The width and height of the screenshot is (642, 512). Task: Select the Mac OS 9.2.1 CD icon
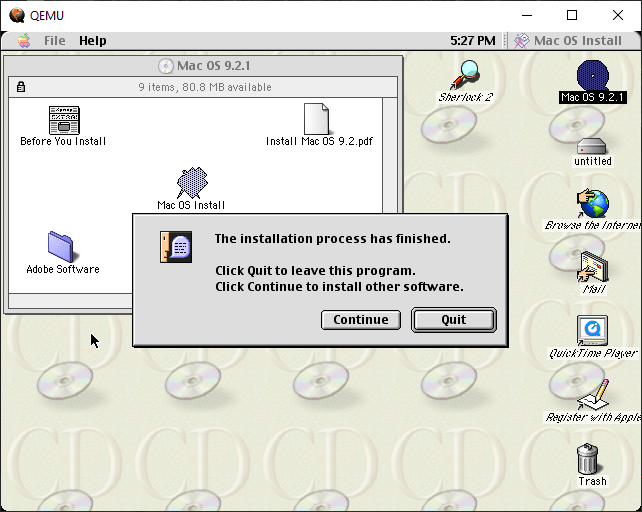pyautogui.click(x=592, y=76)
